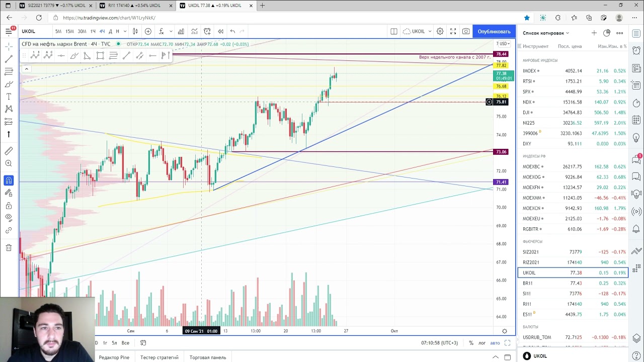Open the time axis settings gear
This screenshot has height=362, width=644.
[505, 331]
